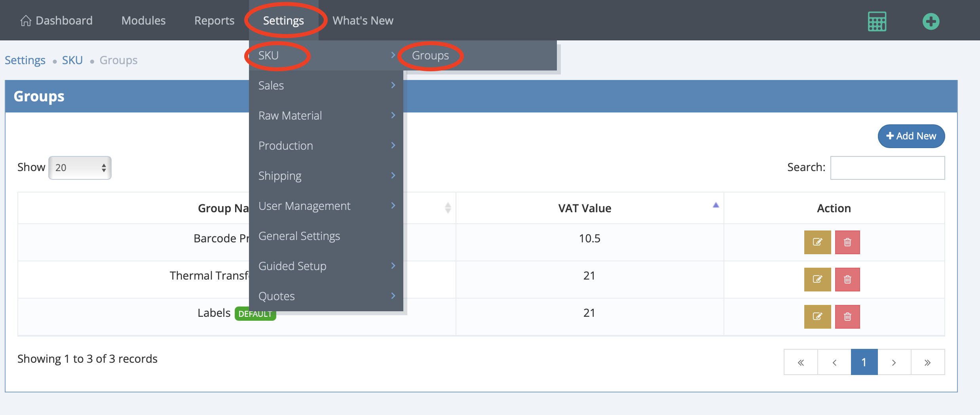The image size is (980, 415).
Task: Expand the Sales settings submenu
Action: [325, 86]
